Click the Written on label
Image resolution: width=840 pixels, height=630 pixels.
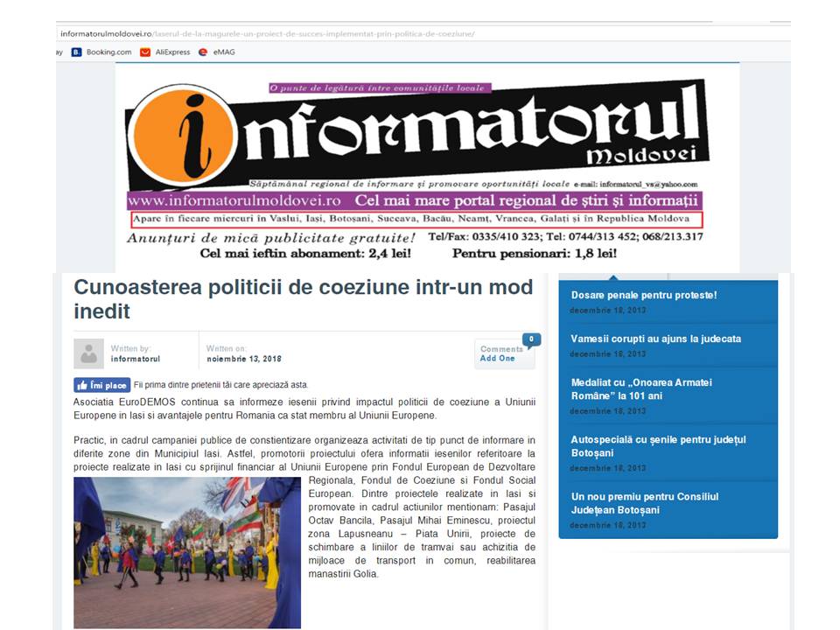226,348
